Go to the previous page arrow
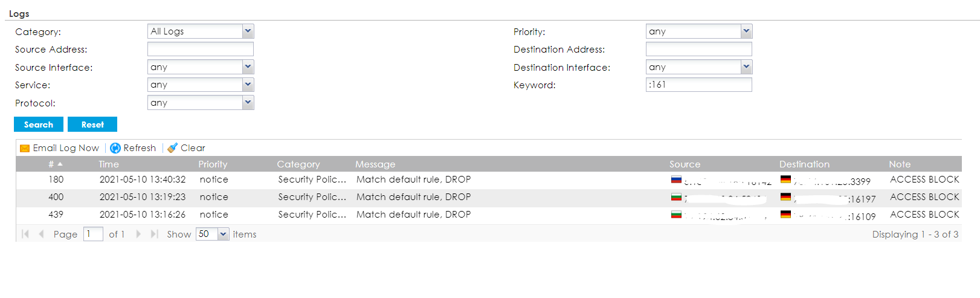980x298 pixels. pos(41,234)
